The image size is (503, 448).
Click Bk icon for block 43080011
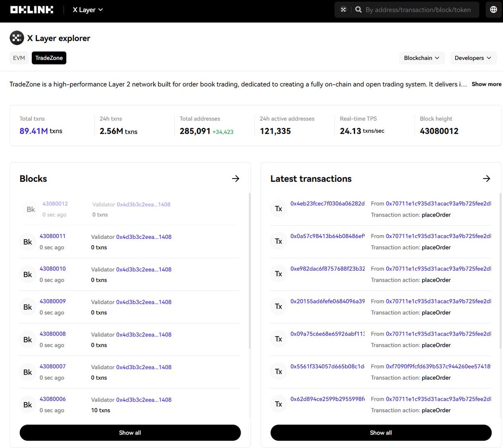(28, 242)
